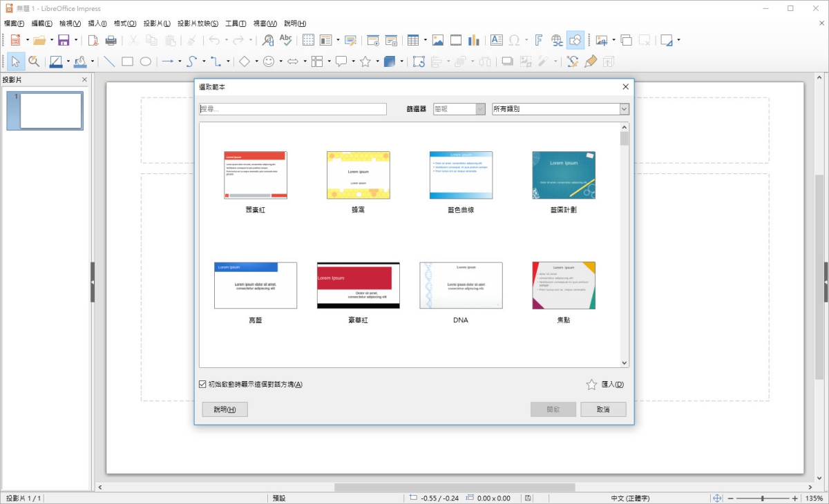
Task: Click the Insert Text Box icon
Action: pos(496,40)
